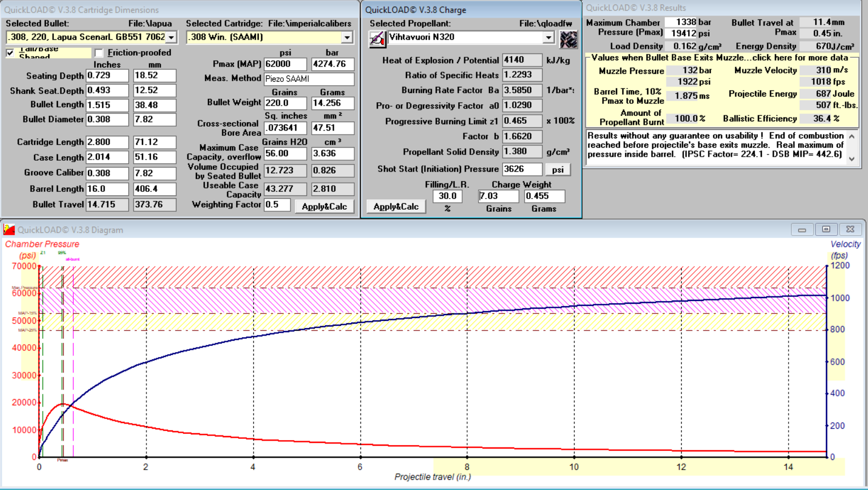This screenshot has height=490, width=868.
Task: Click the Barrel Length mm field
Action: coord(154,189)
